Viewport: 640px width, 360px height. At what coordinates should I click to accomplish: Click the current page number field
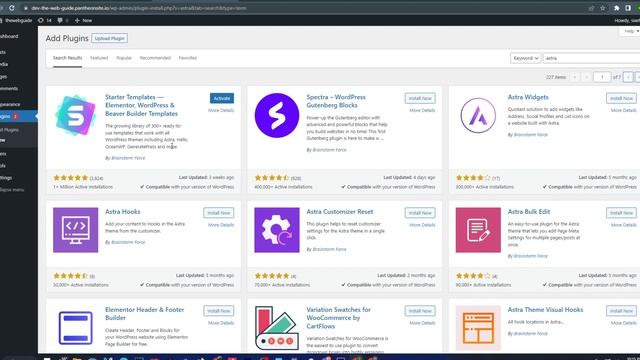click(602, 77)
